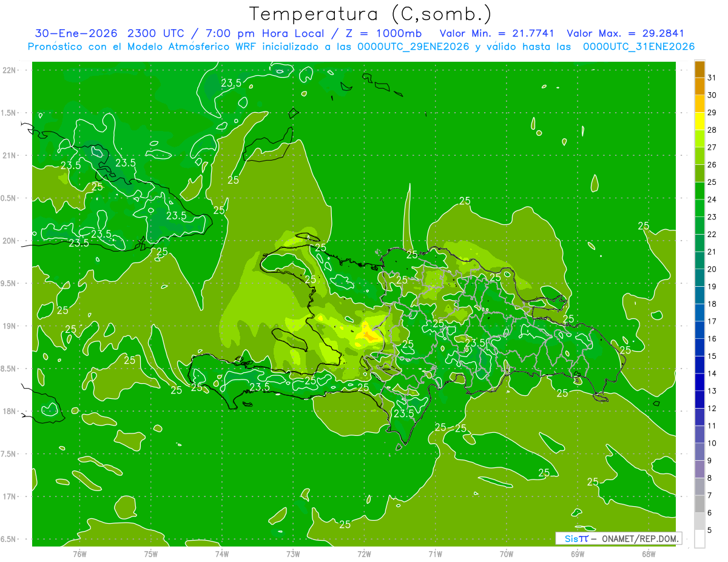
Task: Pick the dark orange swatch above 31
Action: point(699,69)
